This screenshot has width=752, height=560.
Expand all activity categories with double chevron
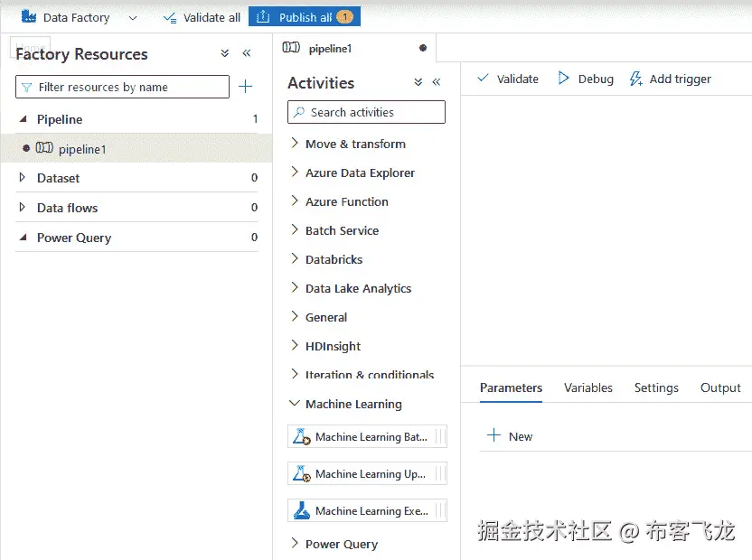(418, 82)
